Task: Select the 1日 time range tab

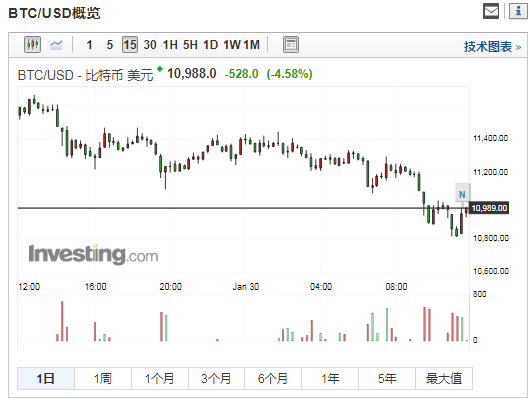Action: coord(46,378)
